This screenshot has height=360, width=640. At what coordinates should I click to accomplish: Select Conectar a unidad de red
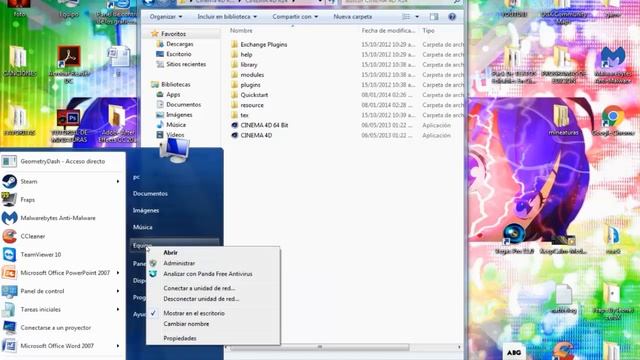tap(213, 288)
